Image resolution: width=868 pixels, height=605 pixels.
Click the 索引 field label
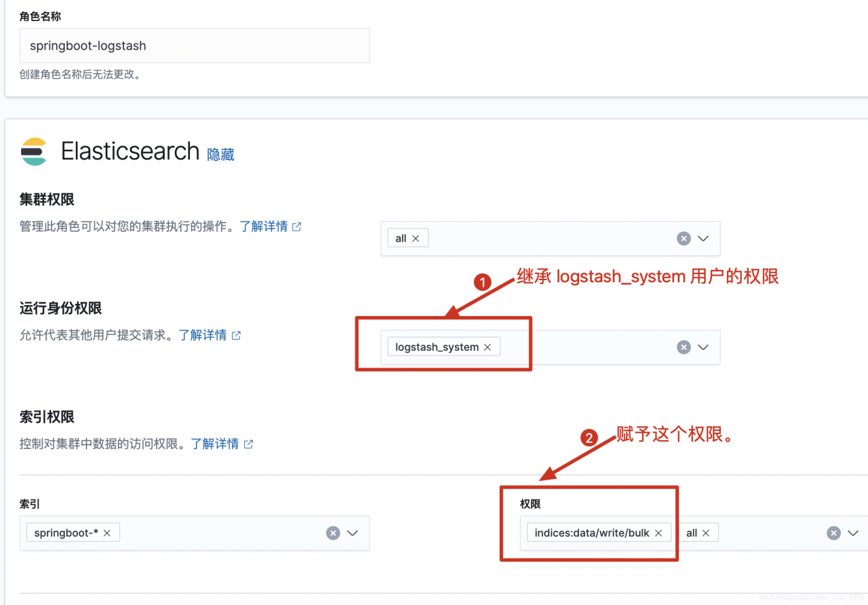point(30,504)
